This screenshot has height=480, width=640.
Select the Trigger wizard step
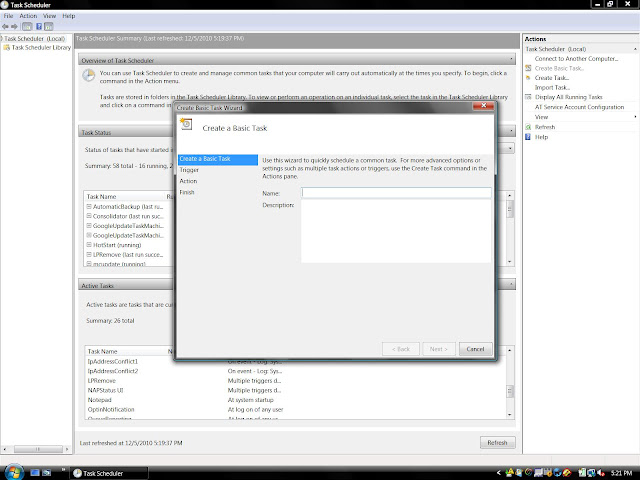click(189, 170)
